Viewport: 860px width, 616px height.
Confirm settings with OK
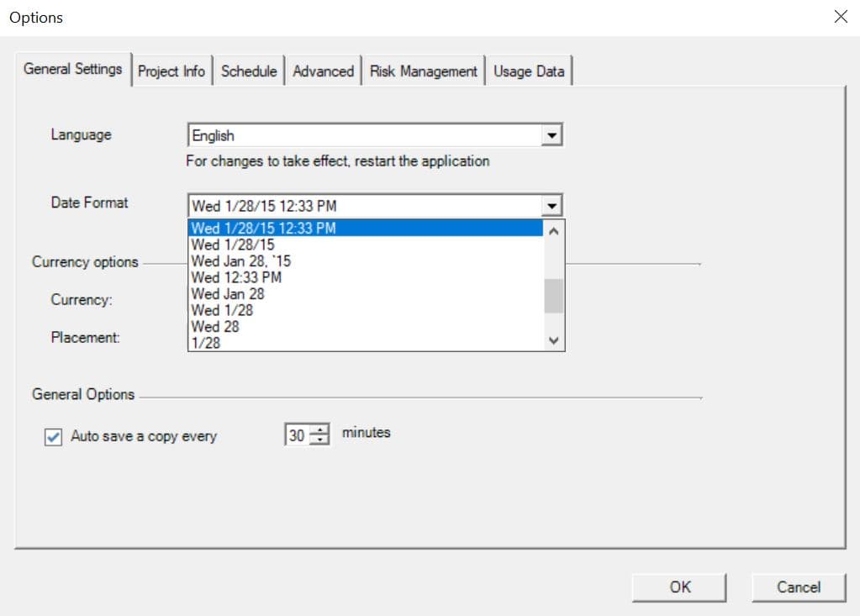(x=678, y=587)
